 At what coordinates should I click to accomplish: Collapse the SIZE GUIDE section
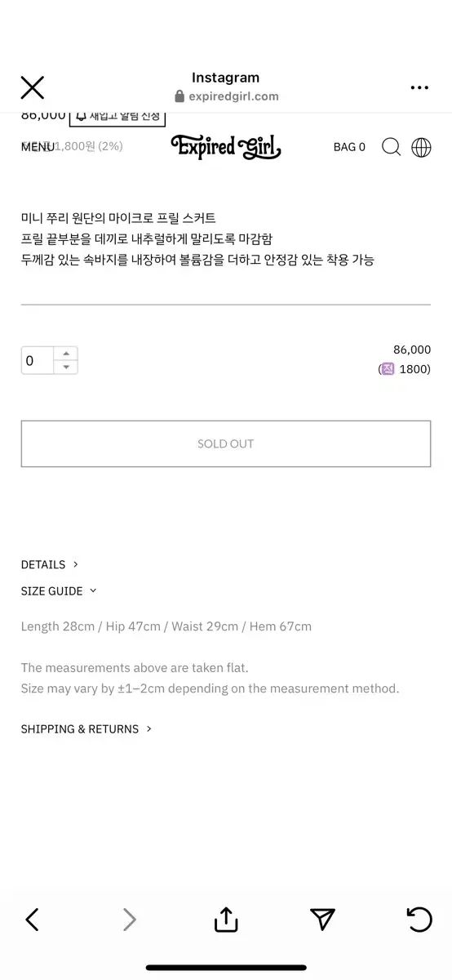tap(59, 590)
